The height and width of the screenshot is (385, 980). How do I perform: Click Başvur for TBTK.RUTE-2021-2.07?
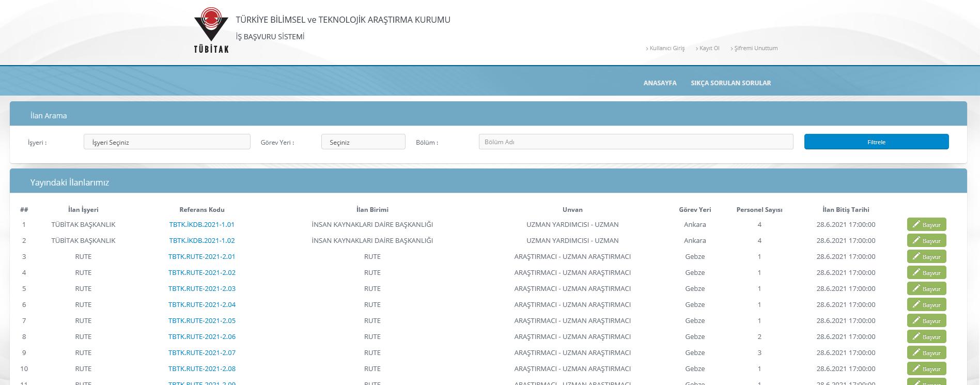click(x=926, y=352)
